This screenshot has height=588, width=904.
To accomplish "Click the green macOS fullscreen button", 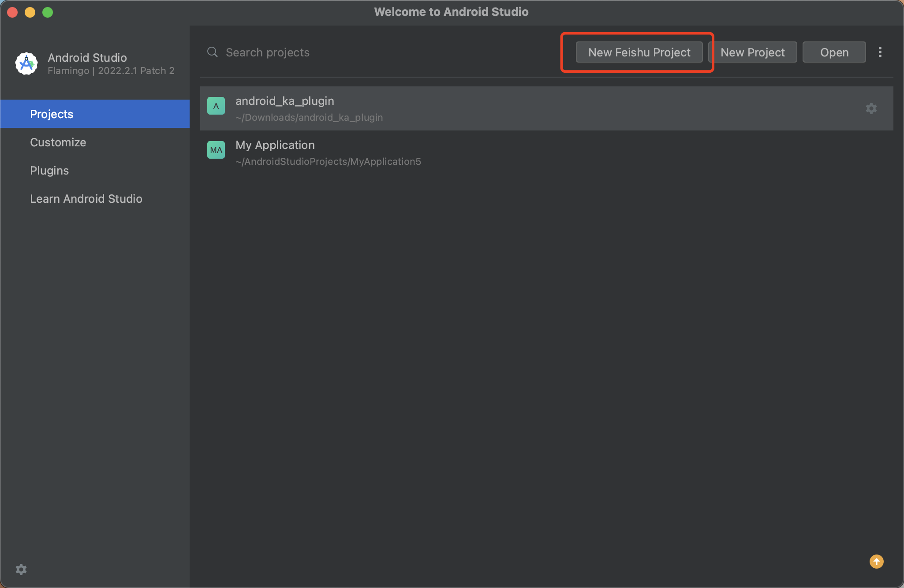I will click(x=48, y=12).
